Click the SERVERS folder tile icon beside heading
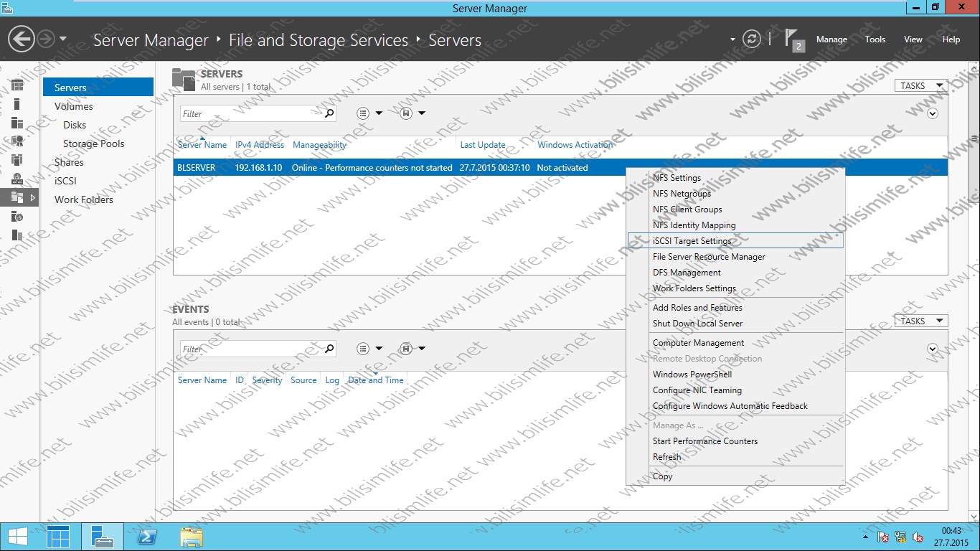This screenshot has width=980, height=551. coord(184,80)
